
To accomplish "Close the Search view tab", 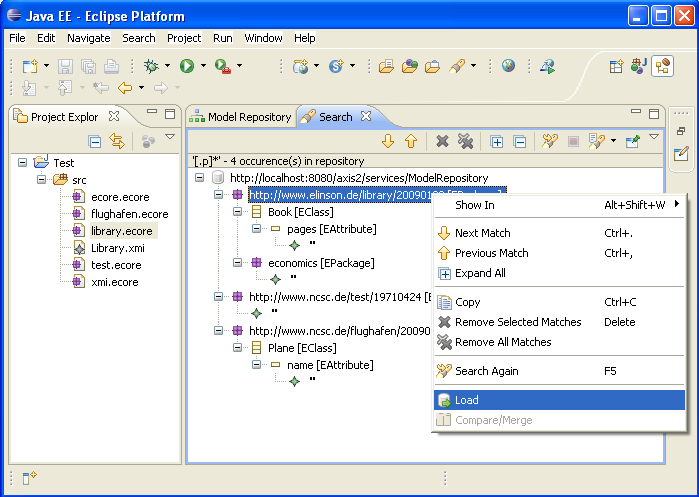I will pos(366,116).
